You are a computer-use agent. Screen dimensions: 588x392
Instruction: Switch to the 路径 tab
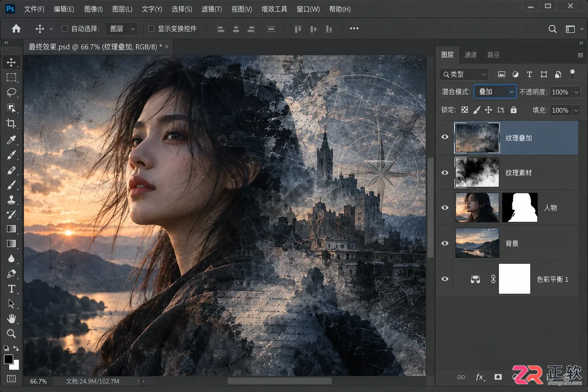coord(493,55)
